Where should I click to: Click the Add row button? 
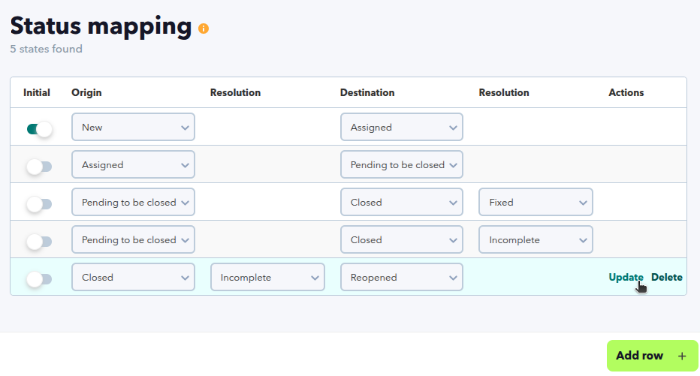(x=652, y=356)
